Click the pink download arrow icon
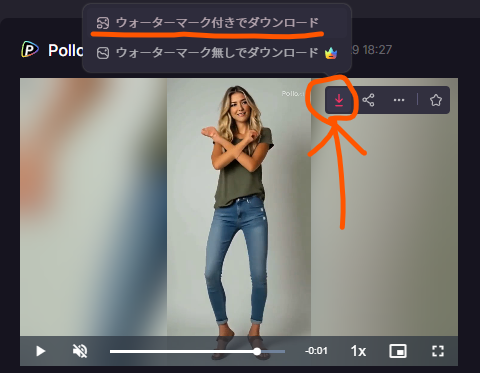This screenshot has width=480, height=373. [x=339, y=100]
